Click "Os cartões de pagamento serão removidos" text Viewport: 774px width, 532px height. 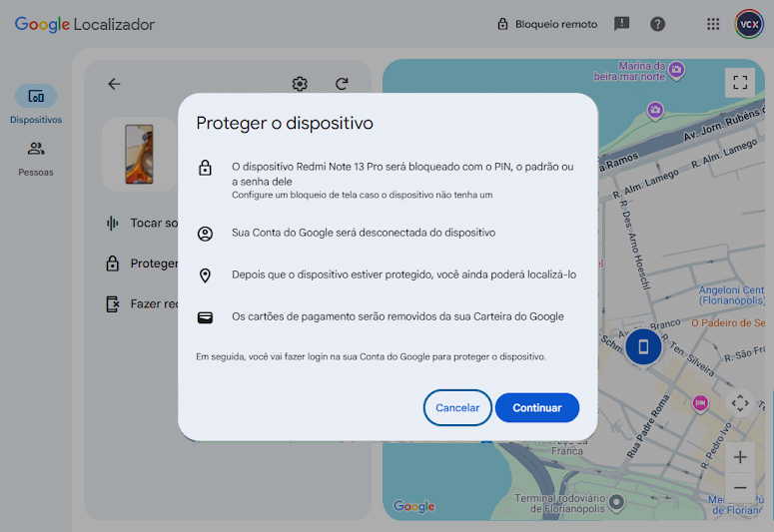click(x=397, y=316)
